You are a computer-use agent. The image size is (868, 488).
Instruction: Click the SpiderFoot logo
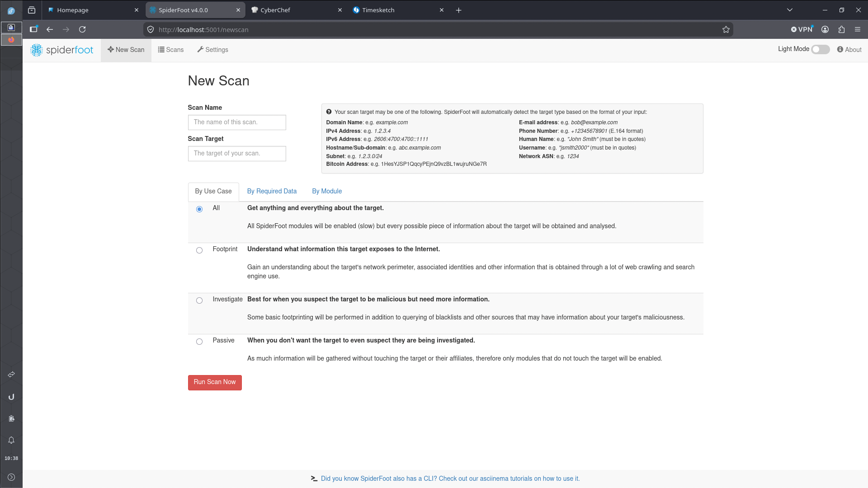(62, 50)
